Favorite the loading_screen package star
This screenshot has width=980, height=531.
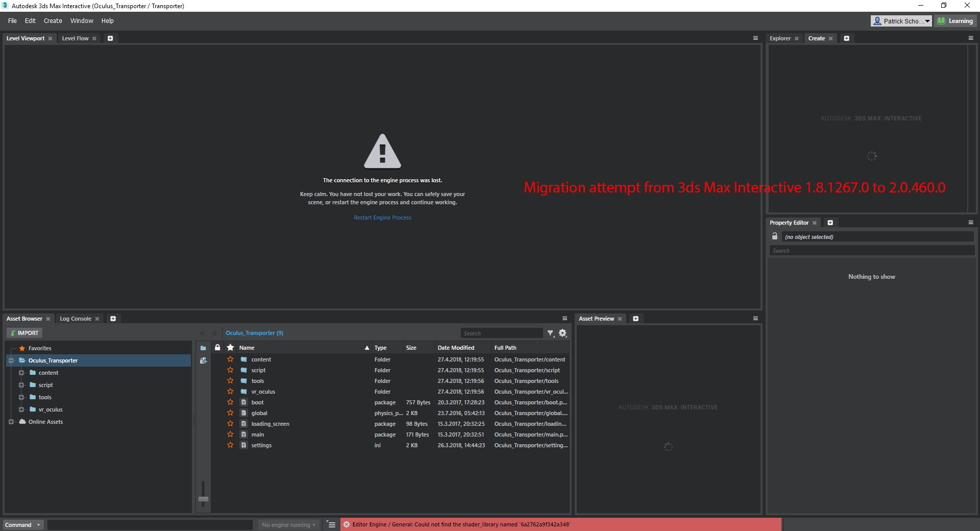(230, 424)
